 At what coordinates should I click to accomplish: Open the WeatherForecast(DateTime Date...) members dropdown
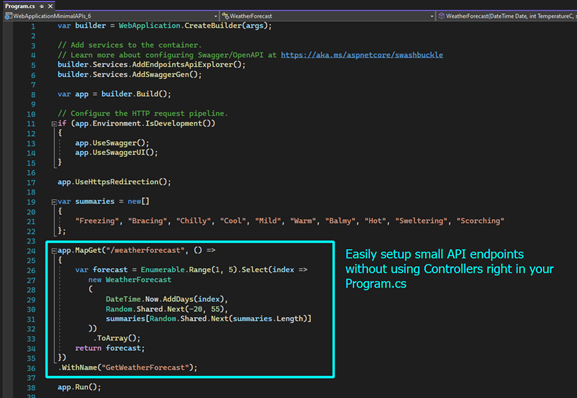tap(508, 16)
